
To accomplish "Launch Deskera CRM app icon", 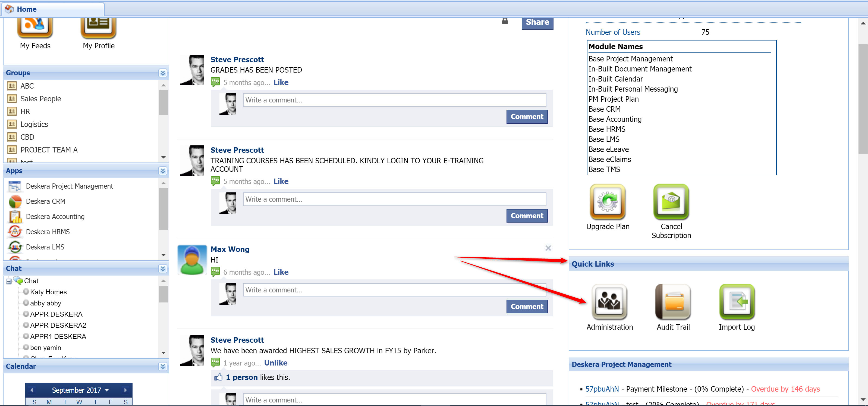I will click(x=15, y=201).
